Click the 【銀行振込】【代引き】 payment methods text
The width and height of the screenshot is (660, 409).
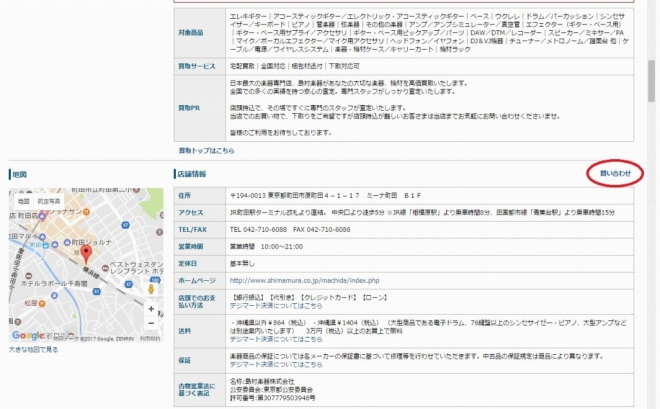[309, 297]
